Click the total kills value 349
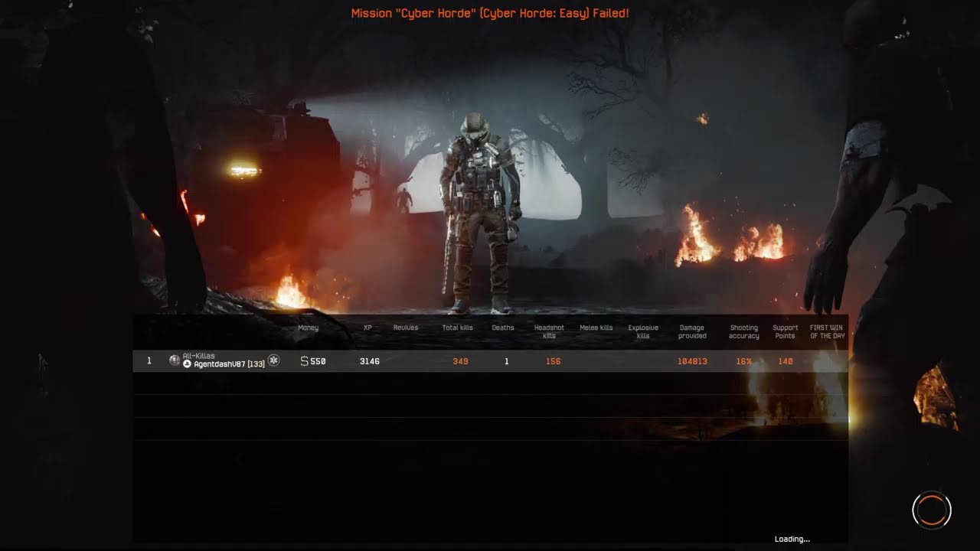Viewport: 980px width, 551px height. (460, 361)
